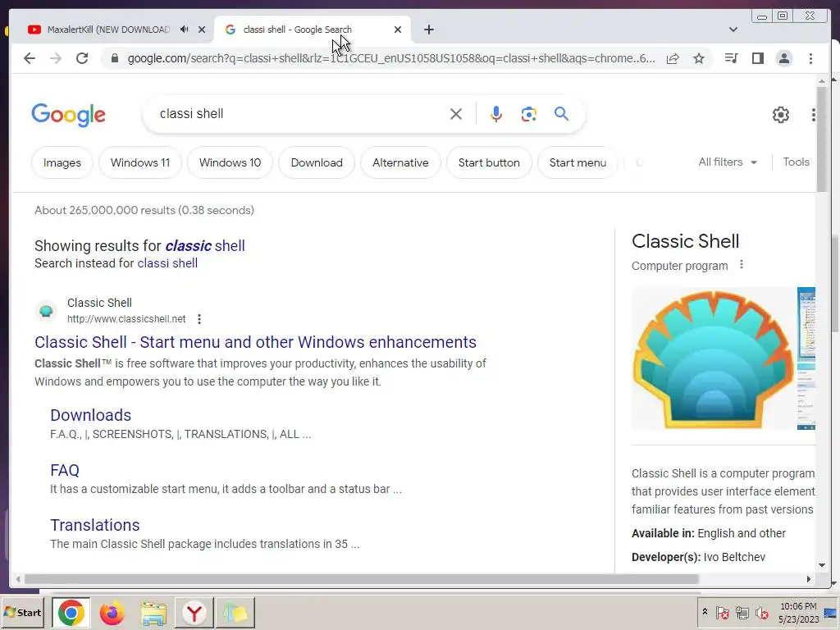Bookmark this page with the star
This screenshot has height=630, width=840.
(x=699, y=58)
